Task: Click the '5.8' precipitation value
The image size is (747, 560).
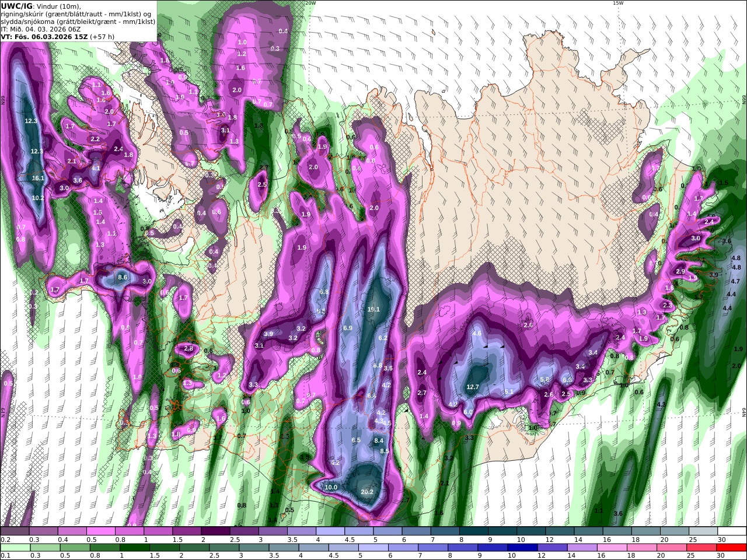Action: click(x=545, y=379)
